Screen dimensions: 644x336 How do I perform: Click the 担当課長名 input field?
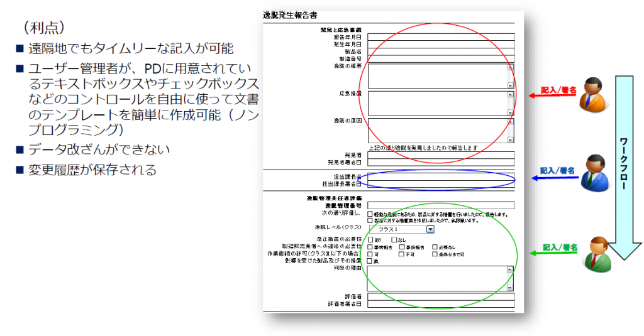[x=441, y=177]
